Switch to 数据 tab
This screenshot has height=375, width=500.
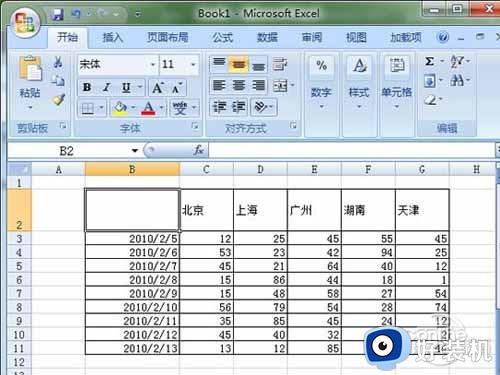click(267, 37)
